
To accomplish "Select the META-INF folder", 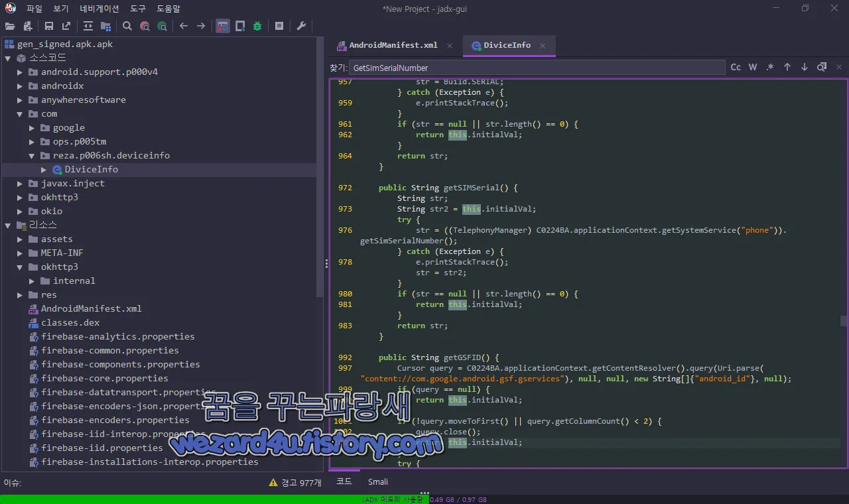I will (x=62, y=253).
